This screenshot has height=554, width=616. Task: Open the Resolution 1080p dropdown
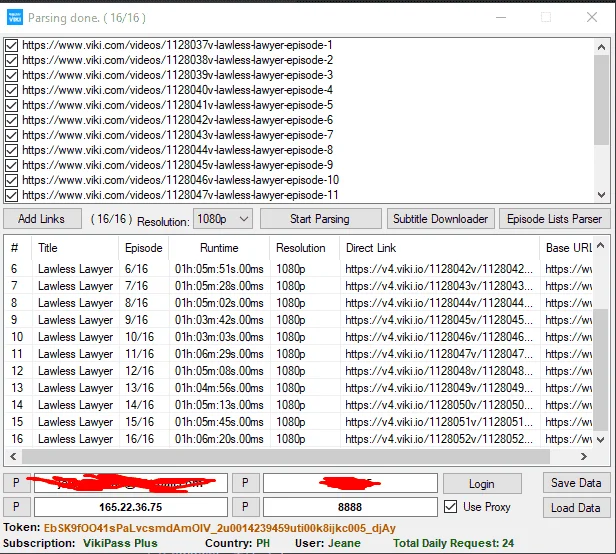pos(223,218)
